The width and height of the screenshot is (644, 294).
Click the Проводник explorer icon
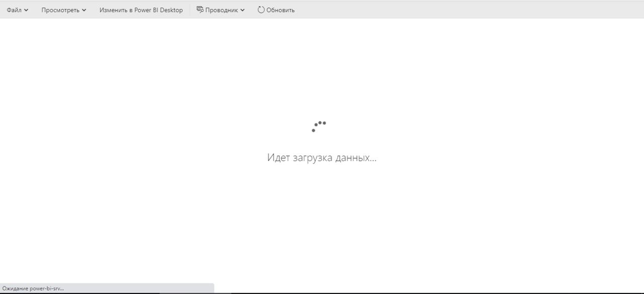pyautogui.click(x=200, y=10)
